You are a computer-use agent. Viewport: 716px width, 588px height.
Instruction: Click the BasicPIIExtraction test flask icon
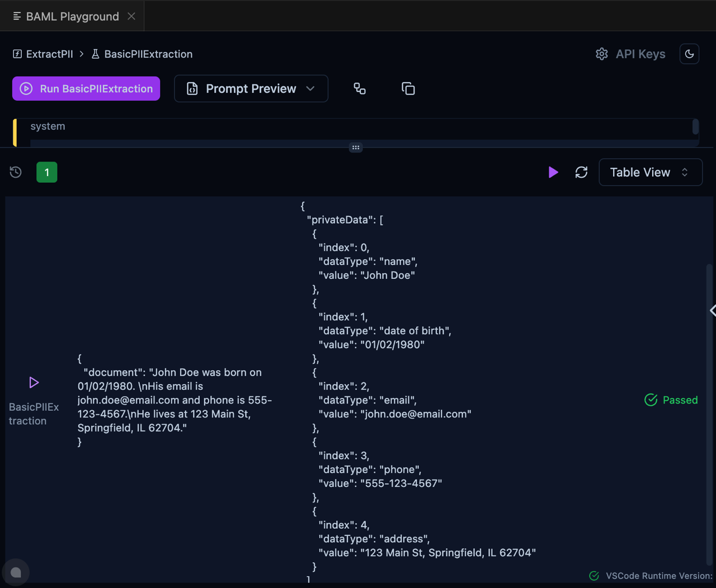click(95, 54)
